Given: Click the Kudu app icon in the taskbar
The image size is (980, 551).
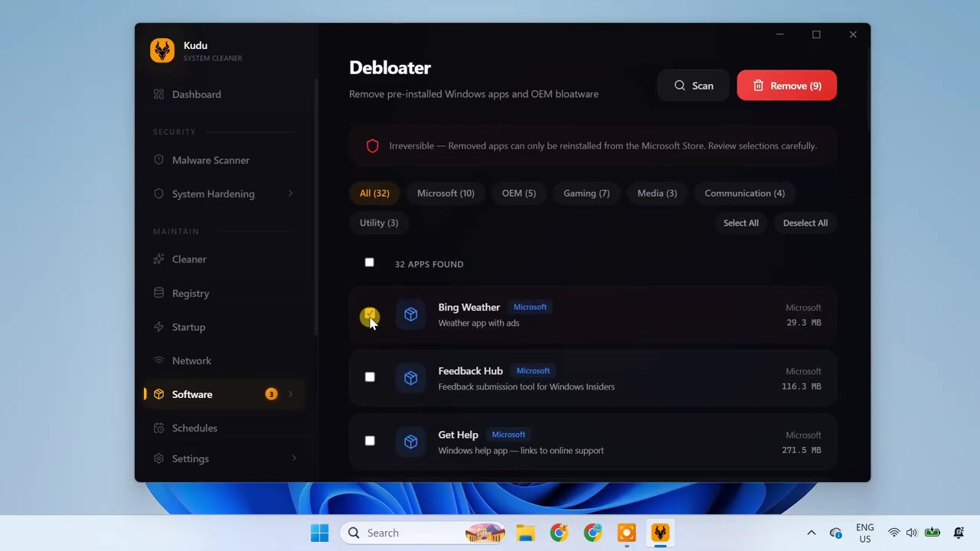Looking at the screenshot, I should tap(660, 533).
